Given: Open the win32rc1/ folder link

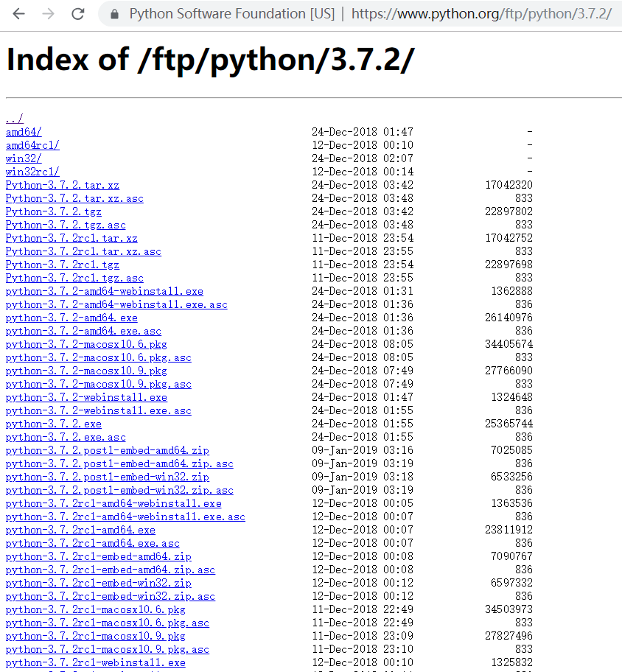Looking at the screenshot, I should coord(32,172).
